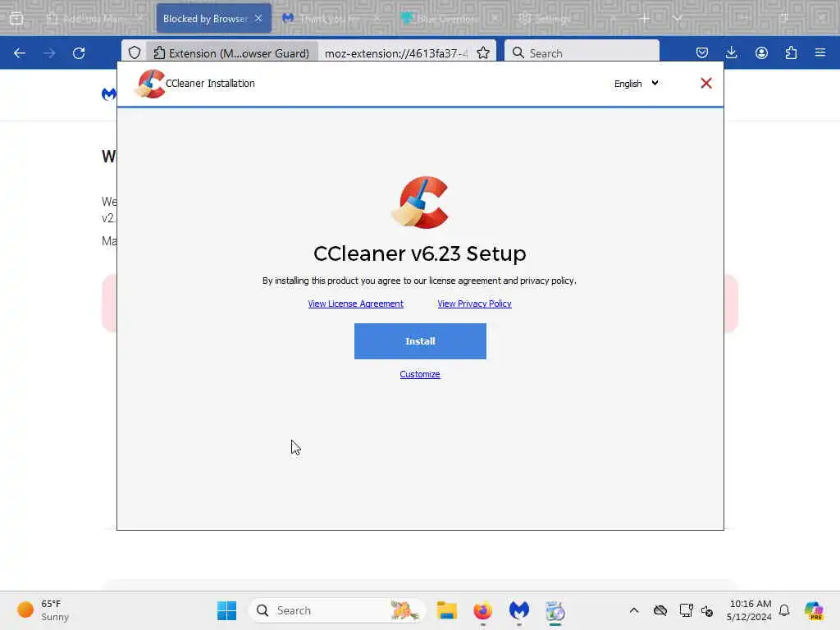Click the shield tracking protection icon

point(135,53)
